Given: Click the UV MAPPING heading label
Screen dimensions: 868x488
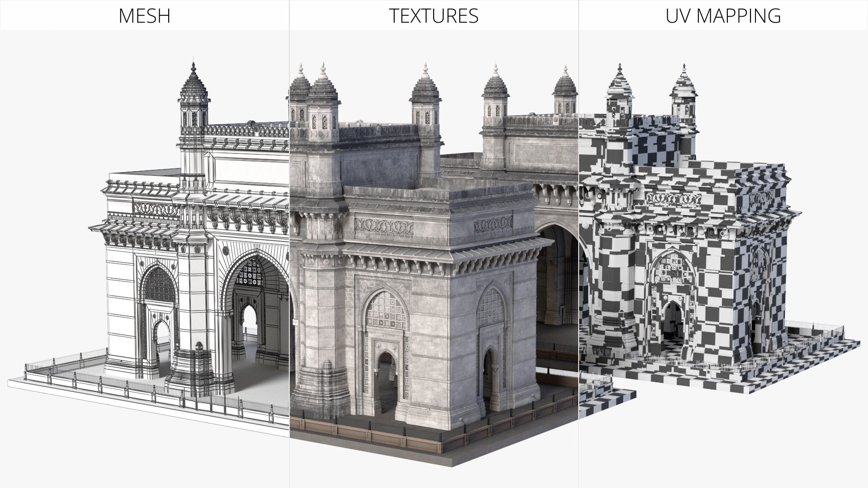Looking at the screenshot, I should click(723, 16).
